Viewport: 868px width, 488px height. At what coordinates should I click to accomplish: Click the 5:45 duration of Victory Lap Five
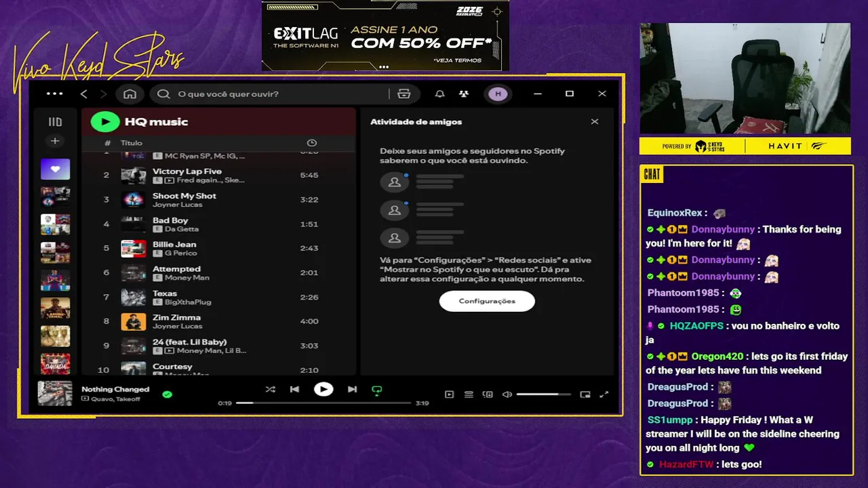[309, 176]
